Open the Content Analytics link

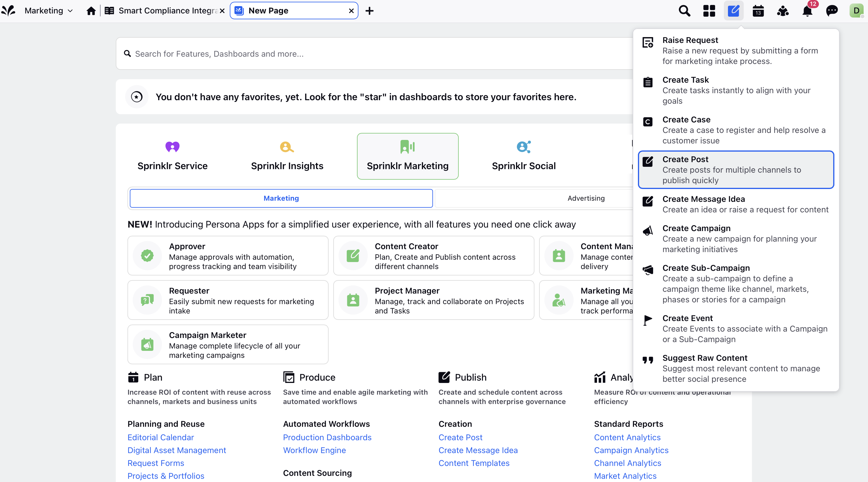(x=627, y=437)
